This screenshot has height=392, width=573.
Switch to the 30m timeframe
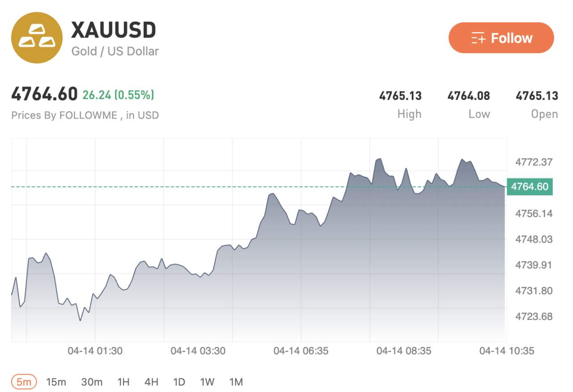click(92, 382)
